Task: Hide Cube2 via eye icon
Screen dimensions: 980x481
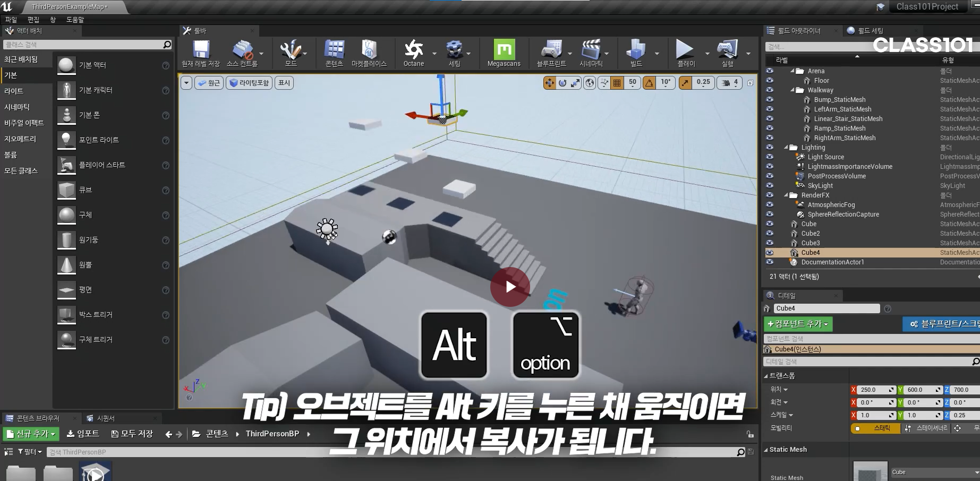Action: coord(770,234)
